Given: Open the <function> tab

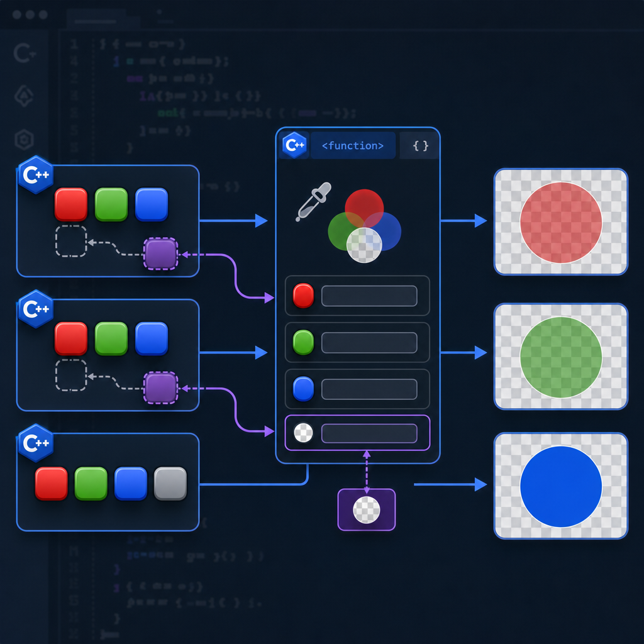Looking at the screenshot, I should point(353,145).
